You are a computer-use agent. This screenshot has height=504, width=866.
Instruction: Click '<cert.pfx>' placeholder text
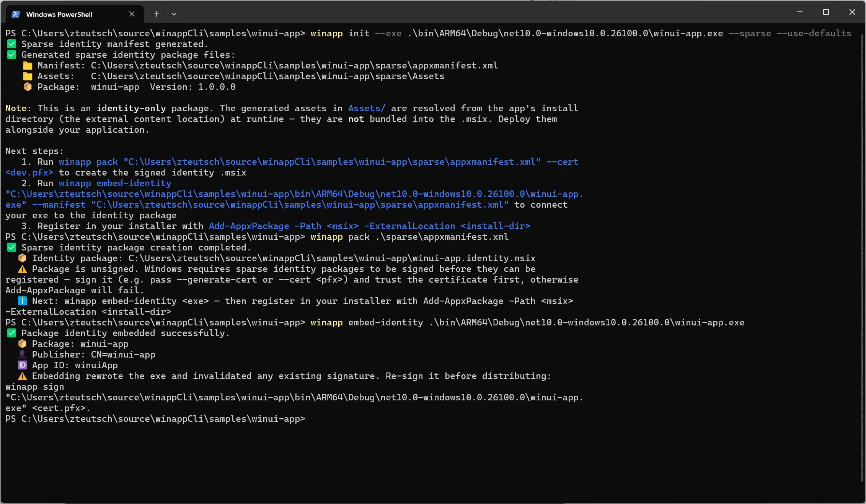click(x=59, y=408)
